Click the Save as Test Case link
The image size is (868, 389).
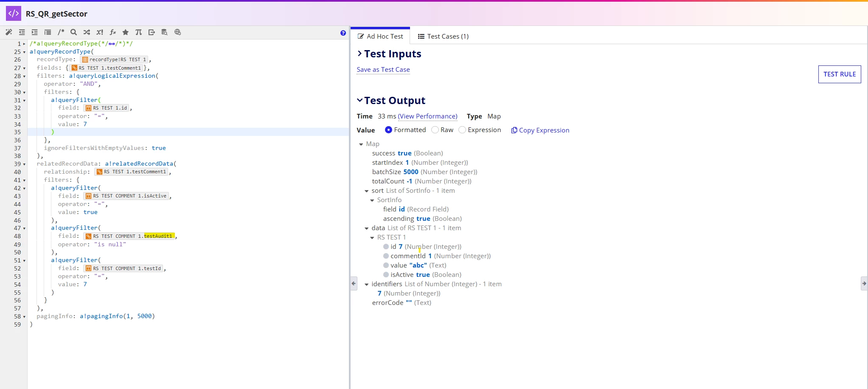(x=383, y=70)
